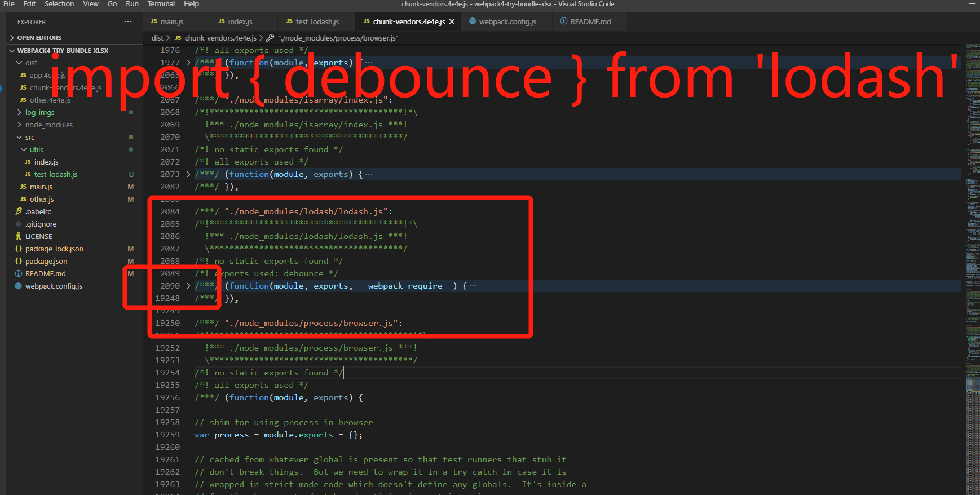980x495 pixels.
Task: Click the 'exports used: debounce' comment
Action: coord(266,273)
